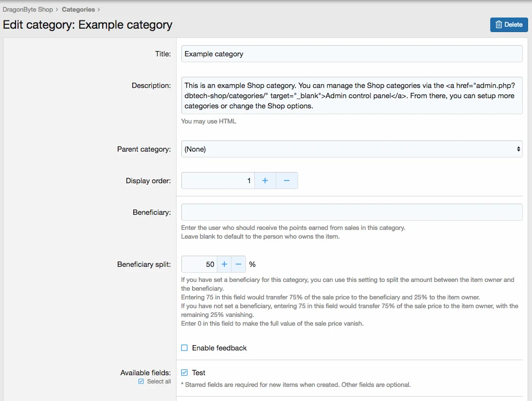Click the Beneficiary split number field
532x401 pixels.
[x=199, y=264]
